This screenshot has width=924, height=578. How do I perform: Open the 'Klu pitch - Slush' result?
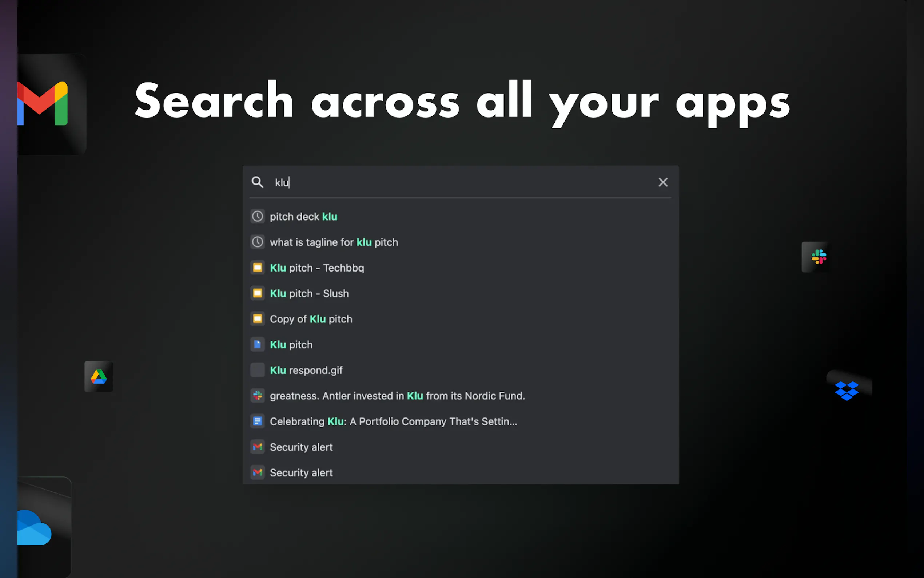coord(309,293)
